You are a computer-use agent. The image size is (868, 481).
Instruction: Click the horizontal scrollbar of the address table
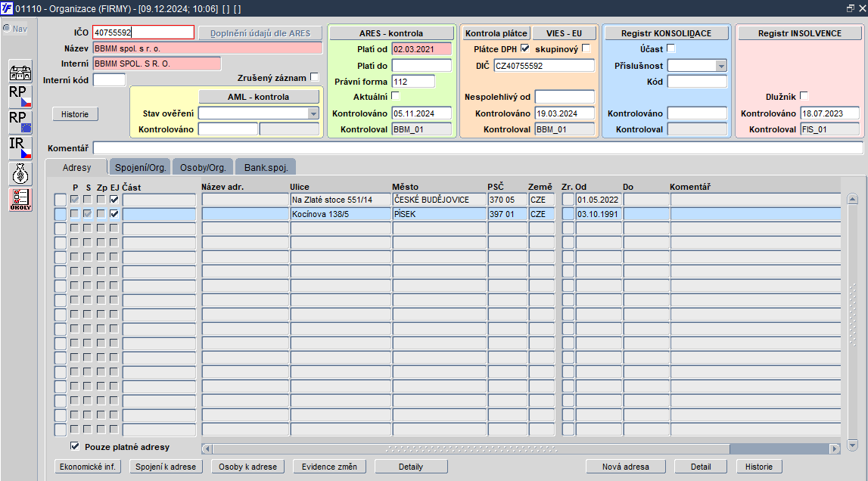point(521,448)
